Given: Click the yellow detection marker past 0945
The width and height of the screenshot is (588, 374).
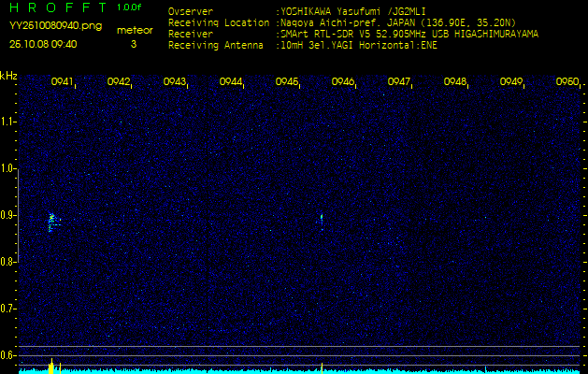Looking at the screenshot, I should 323,368.
